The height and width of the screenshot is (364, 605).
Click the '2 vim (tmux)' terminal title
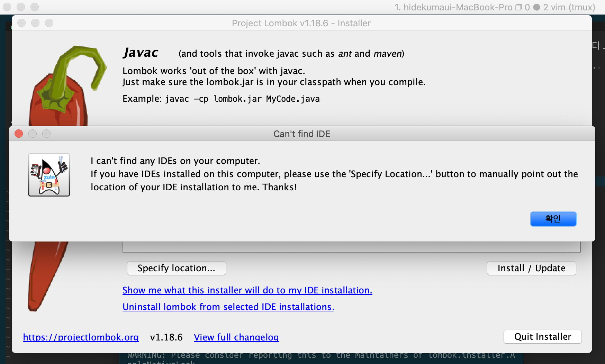(x=569, y=7)
